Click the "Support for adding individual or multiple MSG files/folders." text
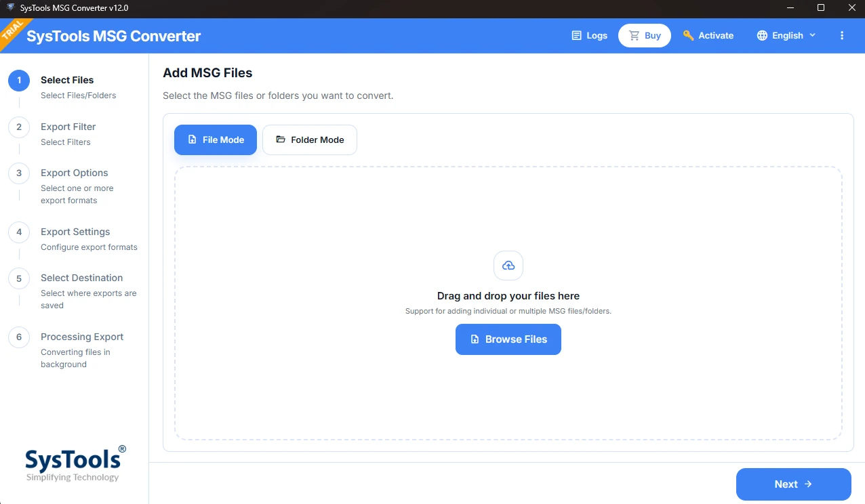 click(x=508, y=311)
